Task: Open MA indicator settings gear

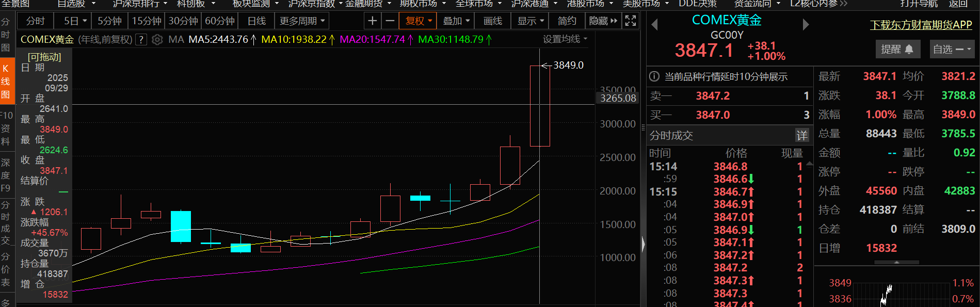Action: (157, 40)
